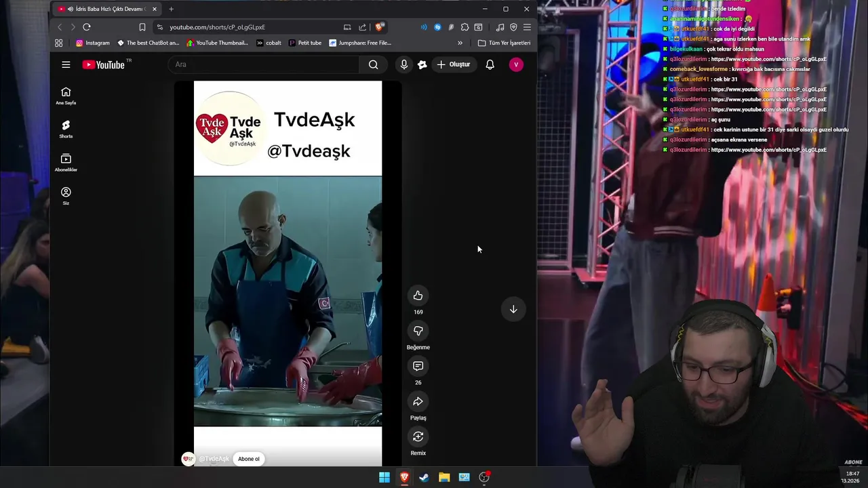
Task: Open Brave from the taskbar
Action: [x=404, y=477]
